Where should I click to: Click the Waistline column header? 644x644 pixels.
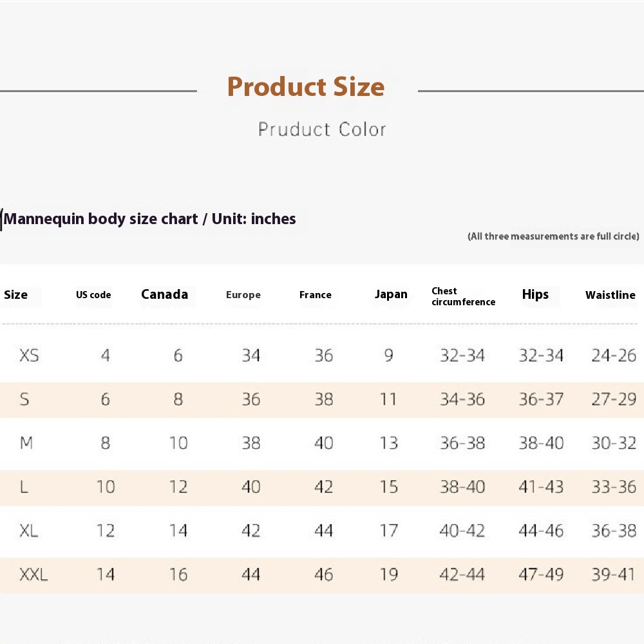click(611, 295)
